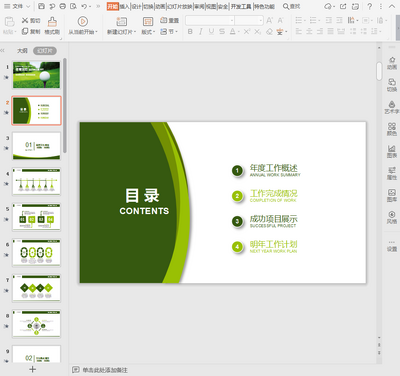Click to add notes text below slide

coord(105,370)
